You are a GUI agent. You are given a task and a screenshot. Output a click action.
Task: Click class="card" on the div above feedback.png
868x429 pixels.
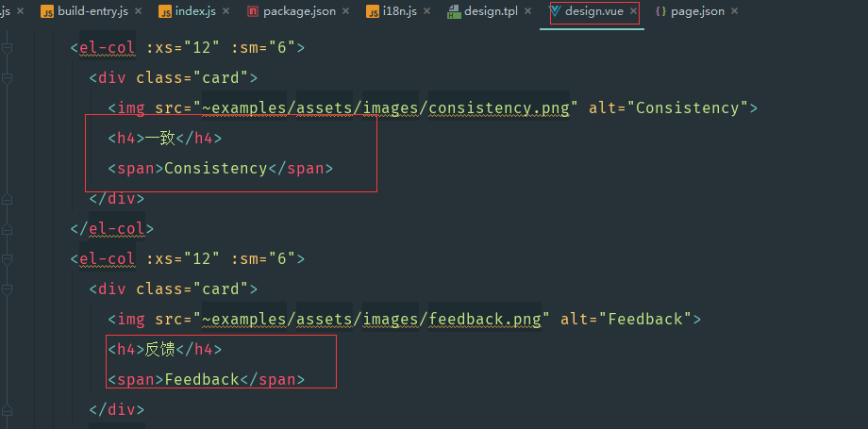(x=192, y=289)
